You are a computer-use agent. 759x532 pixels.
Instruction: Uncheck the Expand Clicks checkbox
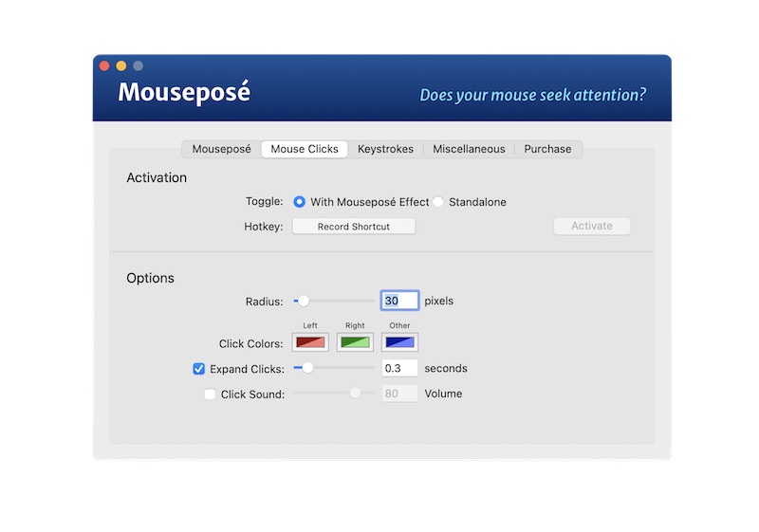point(198,369)
